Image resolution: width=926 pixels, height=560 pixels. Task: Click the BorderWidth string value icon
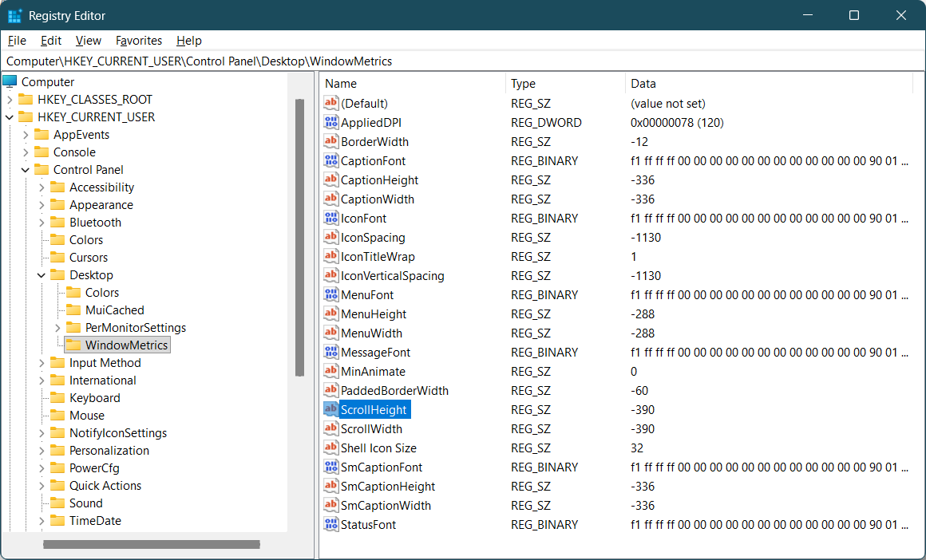331,142
